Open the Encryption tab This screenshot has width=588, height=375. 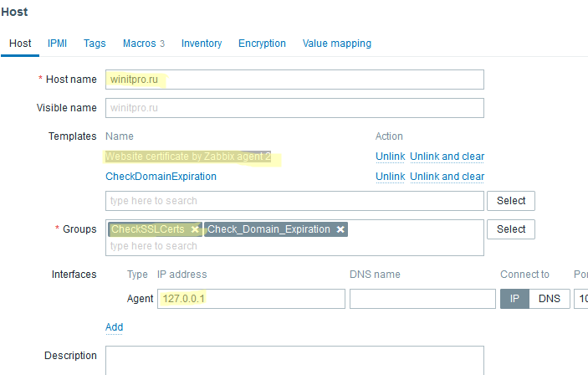(x=262, y=44)
